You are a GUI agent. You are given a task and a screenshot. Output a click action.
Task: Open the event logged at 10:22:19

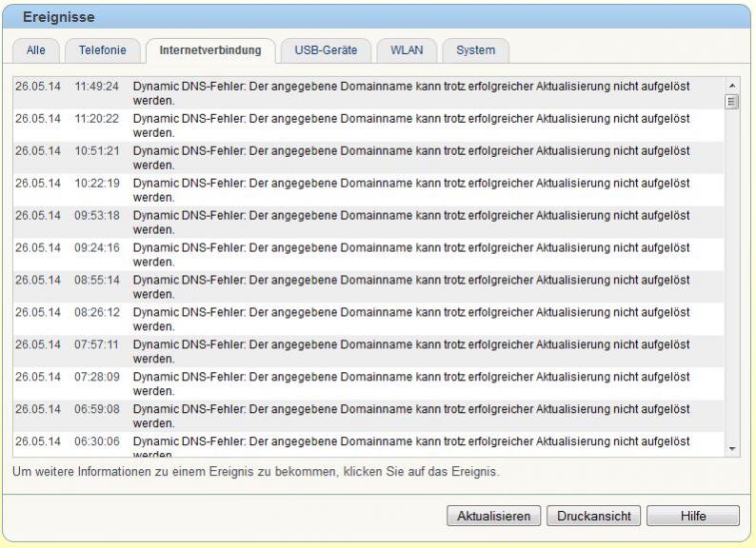coord(368,190)
